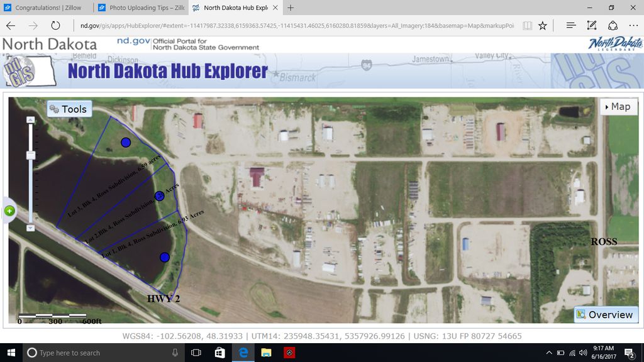
Task: Open Edge More actions menu
Action: [x=631, y=26]
